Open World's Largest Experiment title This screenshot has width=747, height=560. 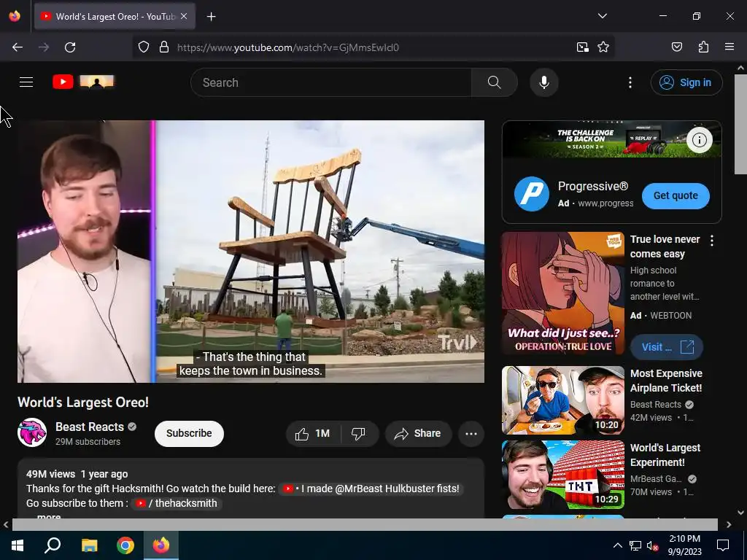point(665,455)
